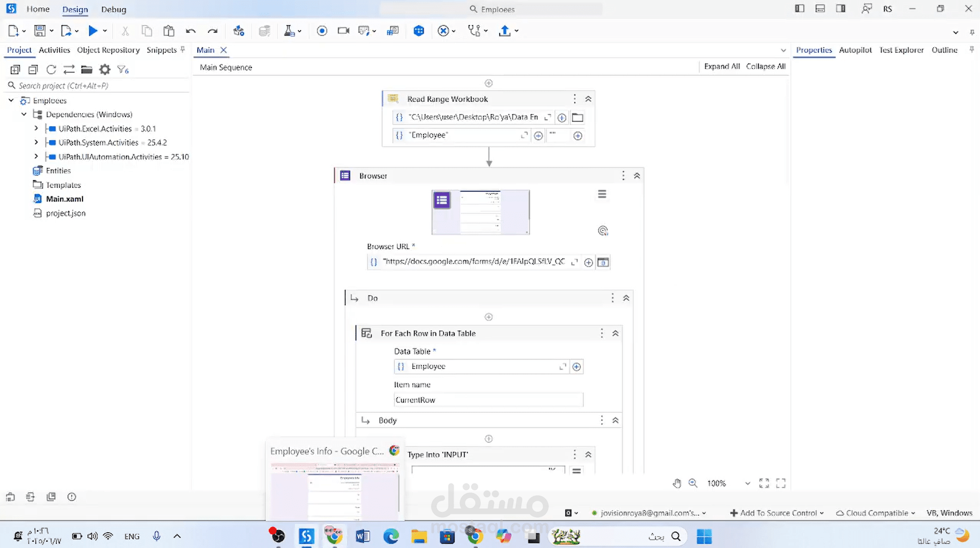Toggle pan mode hand icon
This screenshot has width=980, height=548.
pyautogui.click(x=677, y=483)
